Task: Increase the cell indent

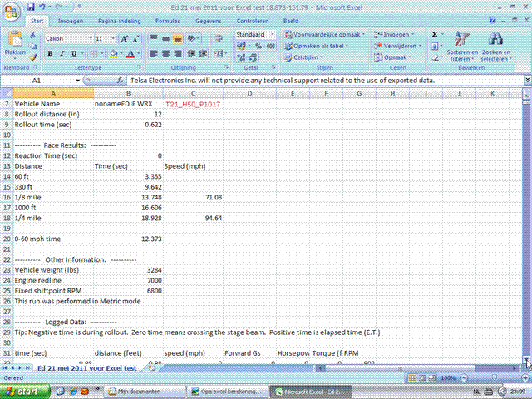Action: click(203, 53)
